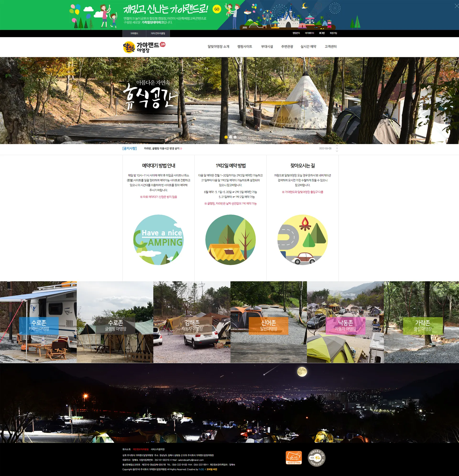Click the 달빛 가야랜드 야영장 logo
Viewport: 459px width, 476px height.
coord(144,47)
